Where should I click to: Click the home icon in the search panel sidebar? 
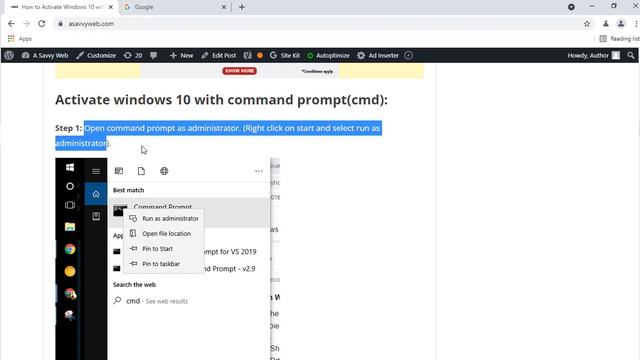[96, 194]
